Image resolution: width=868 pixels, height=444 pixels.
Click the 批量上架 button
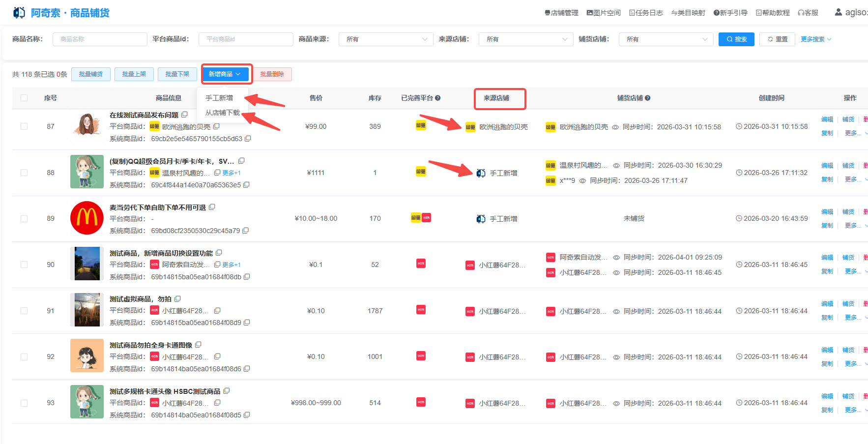(134, 74)
